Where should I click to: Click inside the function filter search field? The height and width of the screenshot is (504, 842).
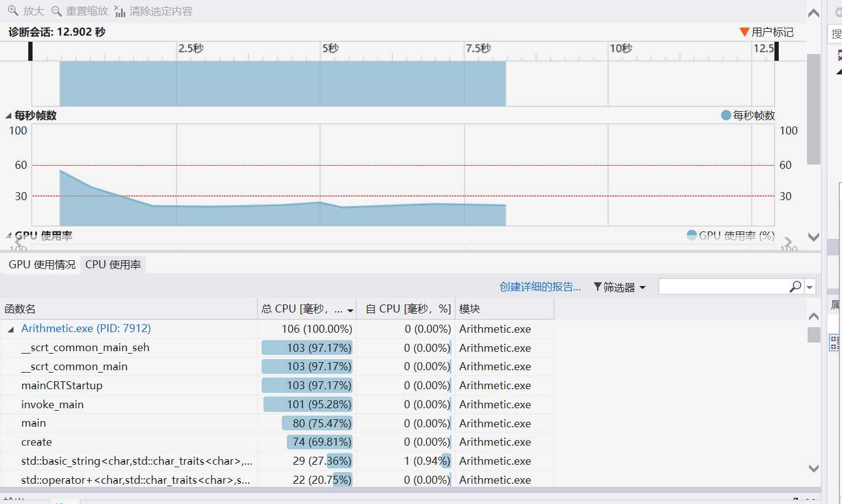723,286
